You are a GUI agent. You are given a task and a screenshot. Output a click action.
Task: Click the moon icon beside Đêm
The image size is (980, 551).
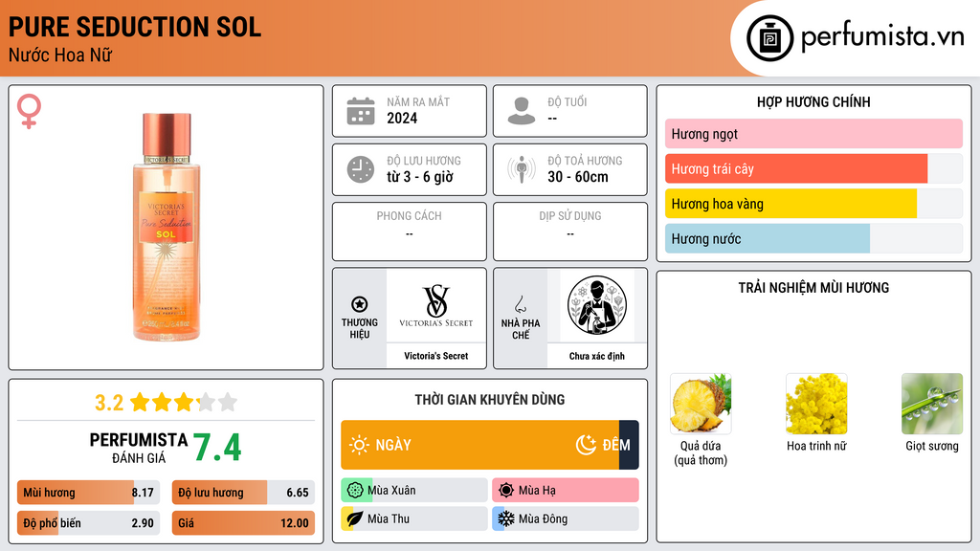586,445
